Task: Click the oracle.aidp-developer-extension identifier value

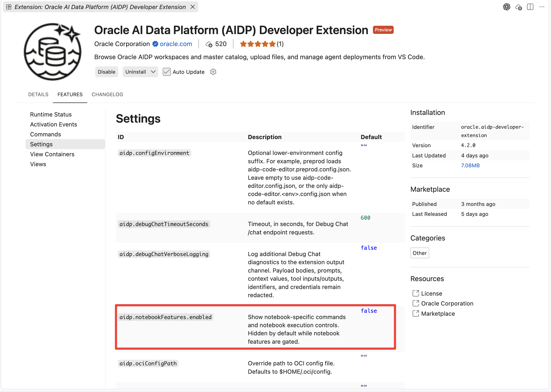Action: (x=492, y=131)
